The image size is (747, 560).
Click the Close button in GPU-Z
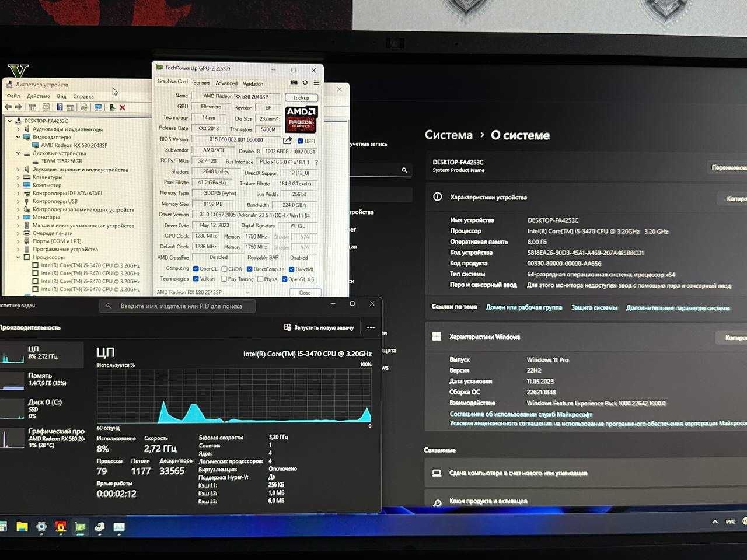tap(305, 293)
